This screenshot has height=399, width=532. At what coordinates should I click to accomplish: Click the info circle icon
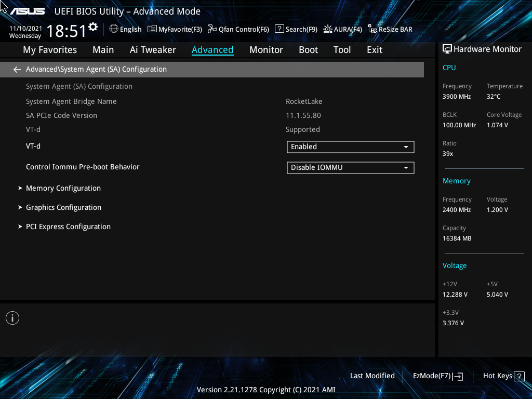point(12,318)
